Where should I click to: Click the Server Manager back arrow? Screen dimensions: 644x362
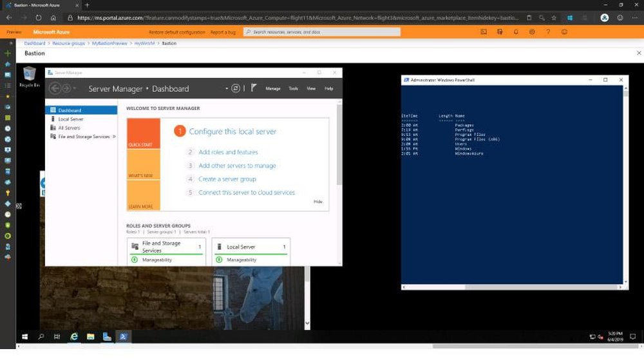[x=55, y=88]
